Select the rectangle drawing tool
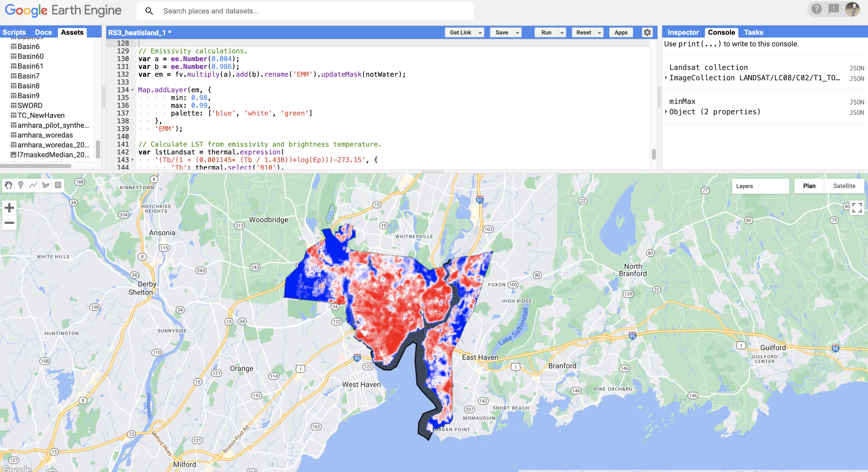Screen dimensions: 868x472 click(58, 185)
